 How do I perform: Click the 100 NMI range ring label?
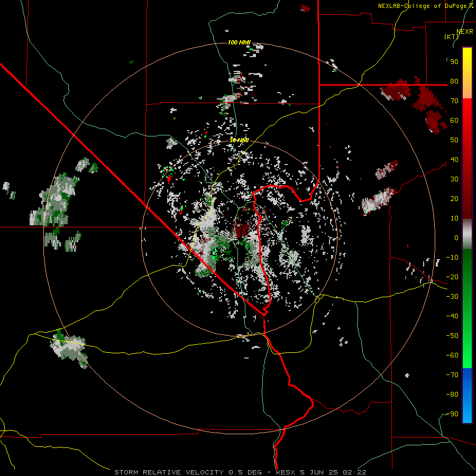(239, 42)
